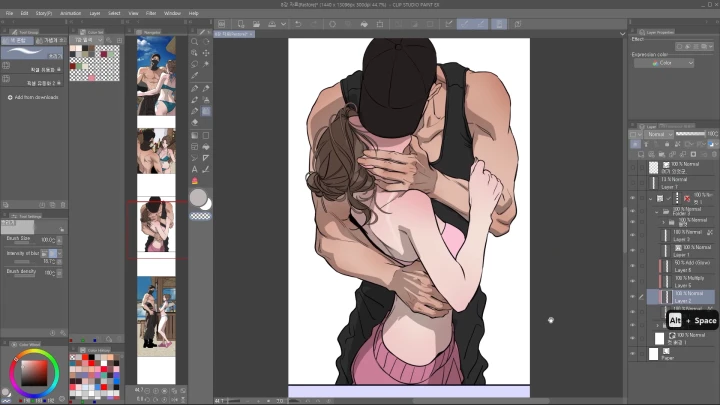This screenshot has height=405, width=720.
Task: Open the Intensity of blur dropdown arrow
Action: 60,253
